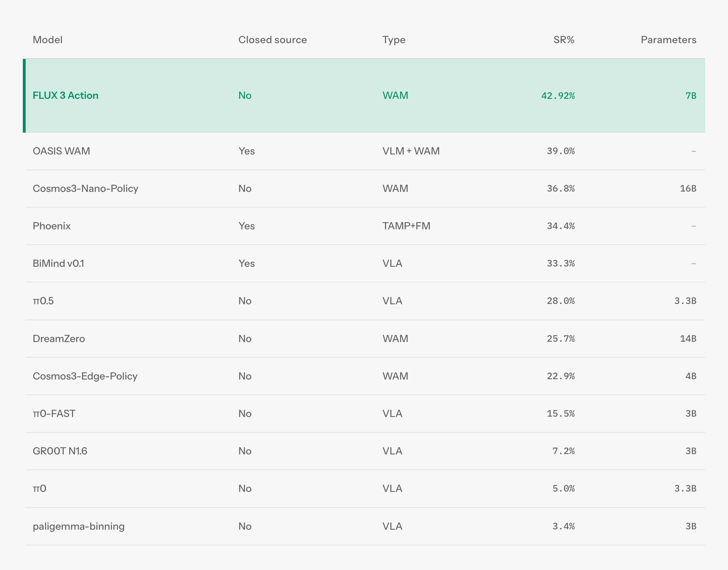The width and height of the screenshot is (728, 570).
Task: Click the 4B parameters cell
Action: pyautogui.click(x=691, y=376)
